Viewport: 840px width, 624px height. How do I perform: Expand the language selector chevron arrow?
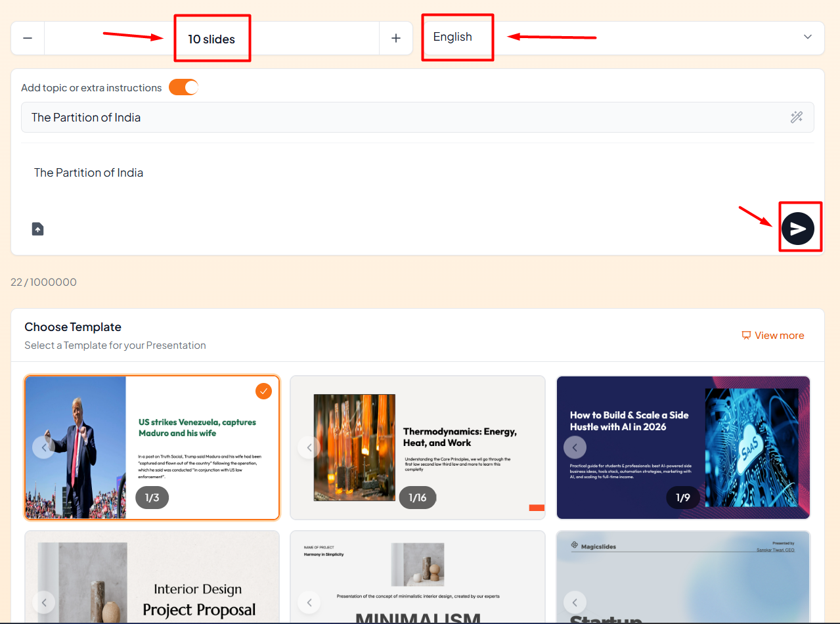pyautogui.click(x=808, y=37)
